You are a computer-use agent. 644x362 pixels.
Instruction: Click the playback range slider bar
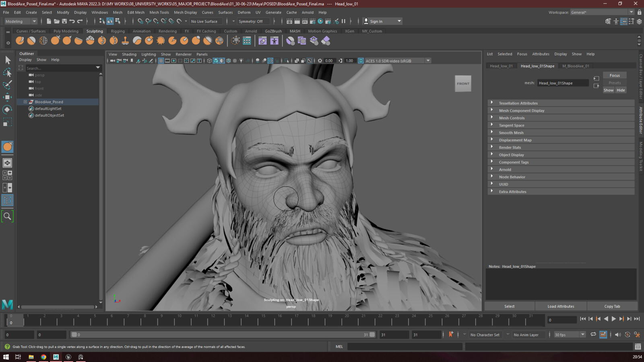point(223,335)
